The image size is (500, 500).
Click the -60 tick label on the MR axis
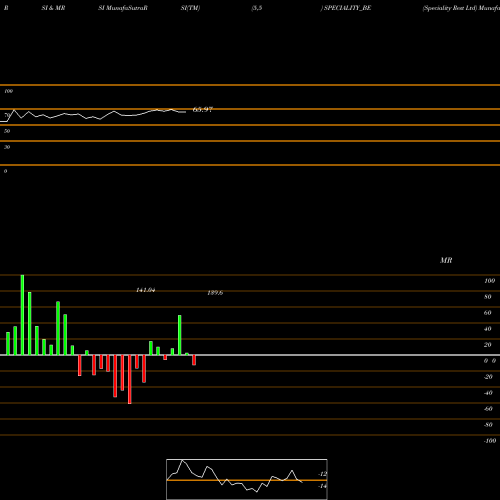point(488,409)
